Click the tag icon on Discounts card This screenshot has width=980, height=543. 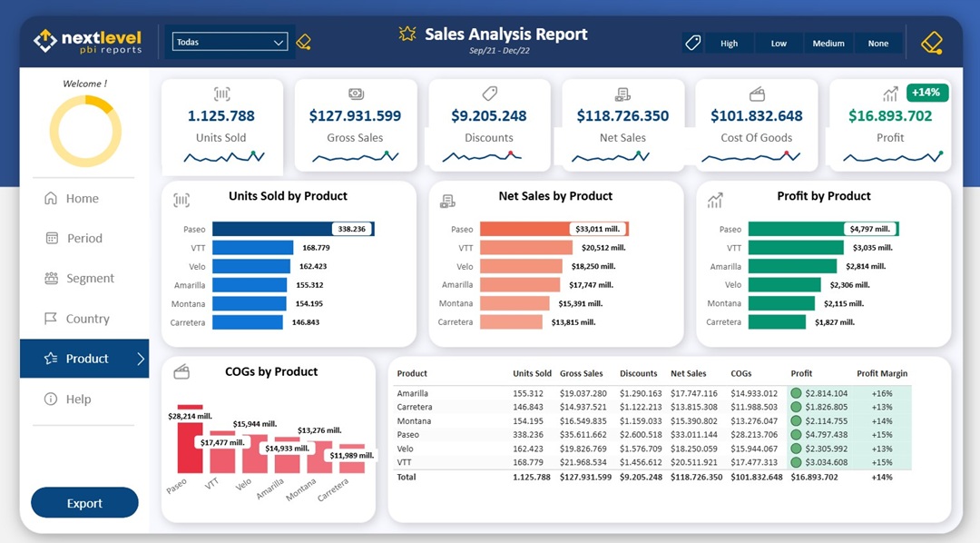[489, 94]
